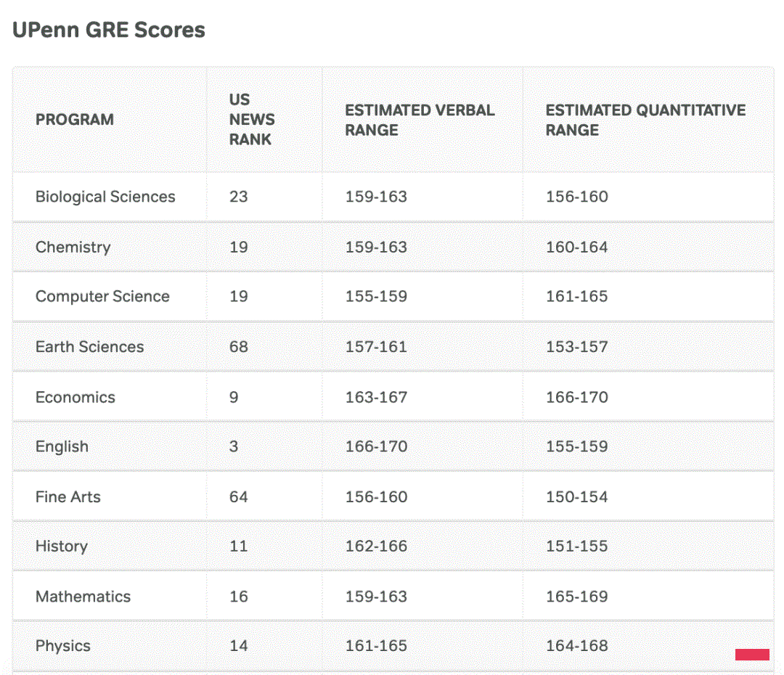This screenshot has height=675, width=784.
Task: Click Biological Sciences rank 23
Action: tap(239, 197)
